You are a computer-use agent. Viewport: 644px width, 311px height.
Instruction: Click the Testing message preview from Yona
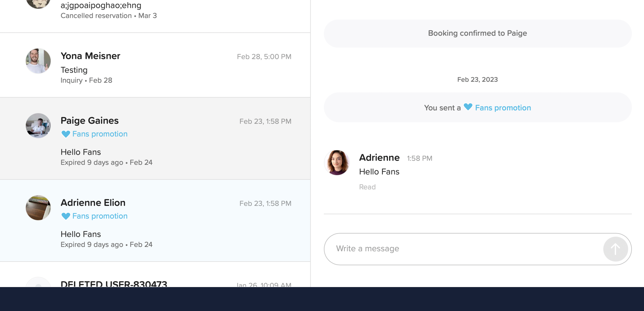(74, 70)
